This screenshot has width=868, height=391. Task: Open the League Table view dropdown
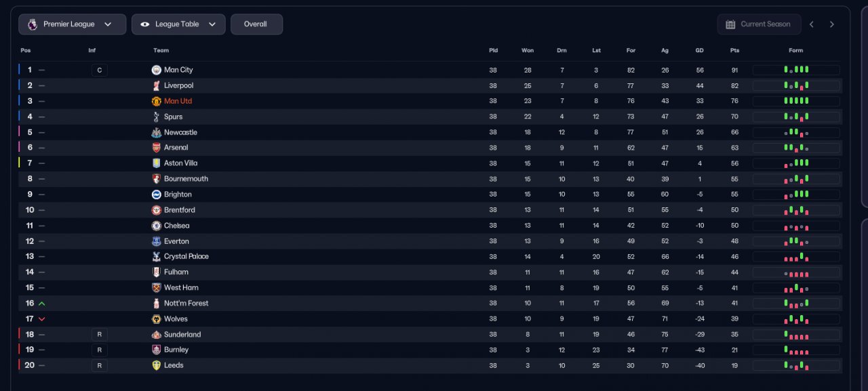tap(178, 24)
